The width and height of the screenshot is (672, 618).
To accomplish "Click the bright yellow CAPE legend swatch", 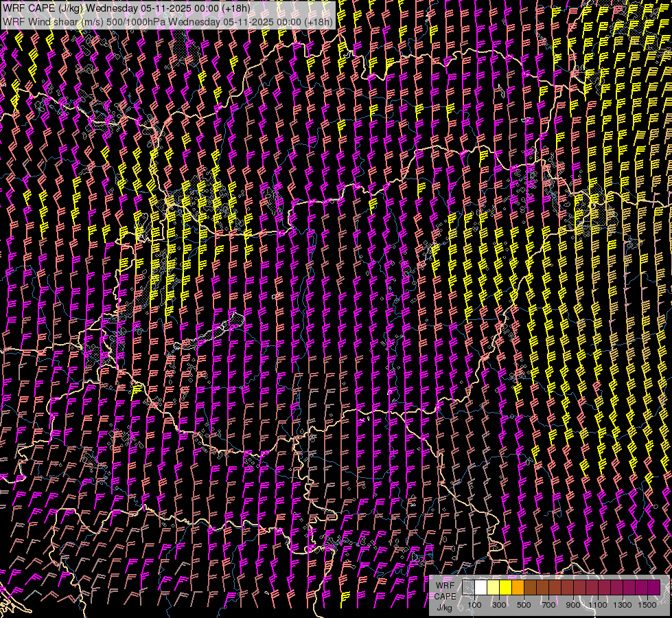I will point(506,587).
